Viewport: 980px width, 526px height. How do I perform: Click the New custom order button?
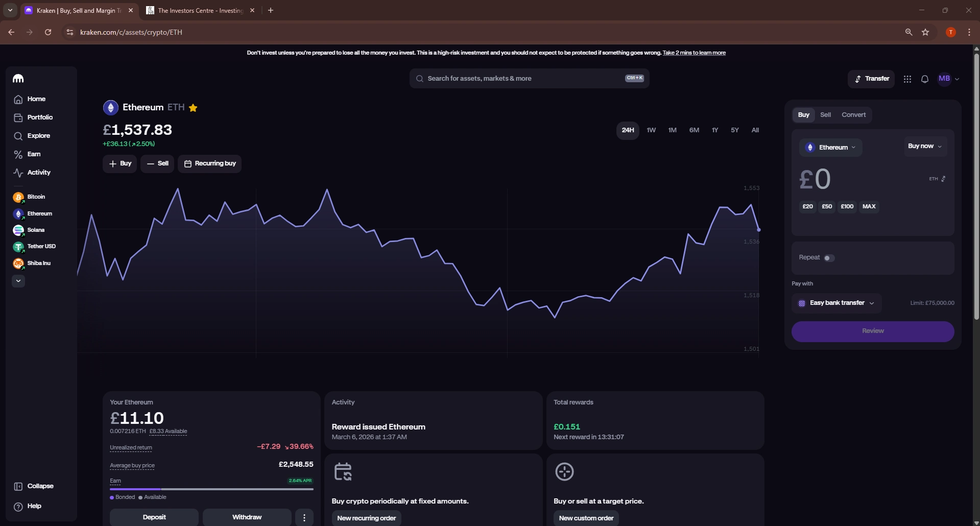pos(586,518)
